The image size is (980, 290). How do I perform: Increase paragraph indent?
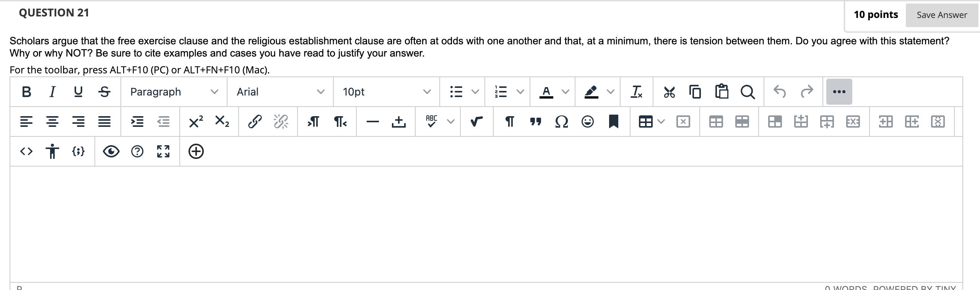137,122
